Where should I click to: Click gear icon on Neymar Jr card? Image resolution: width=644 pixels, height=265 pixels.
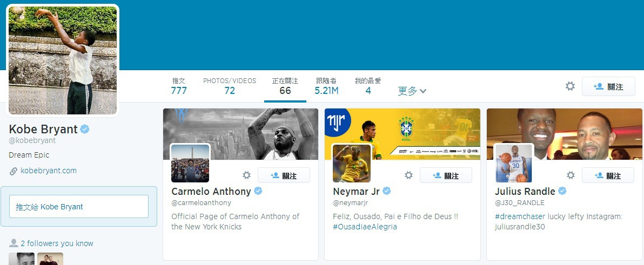click(408, 175)
